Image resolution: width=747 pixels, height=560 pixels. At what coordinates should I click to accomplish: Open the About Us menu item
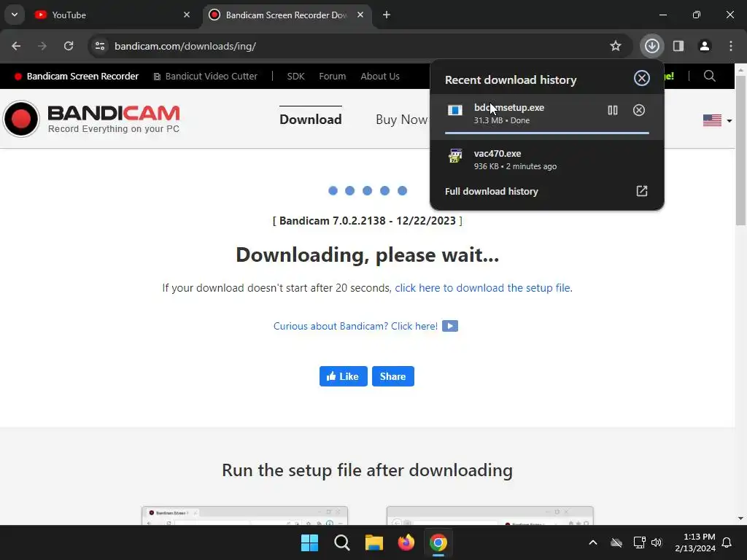point(380,76)
